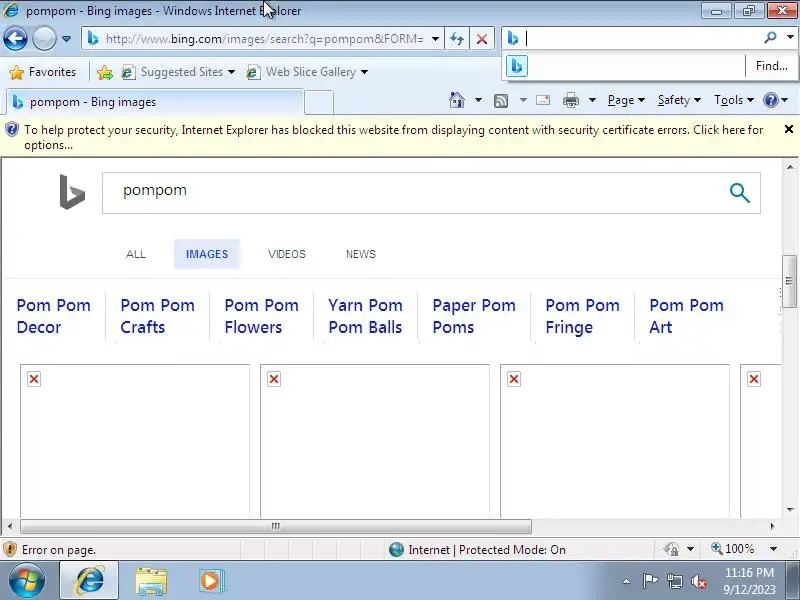800x600 pixels.
Task: Switch to the ALL results tab
Action: (136, 254)
